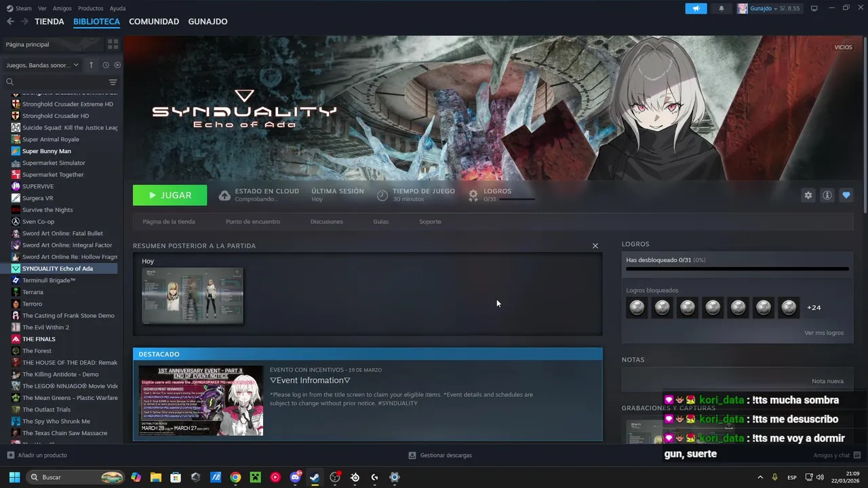
Task: Toggle the recent activity clock sort
Action: [106, 65]
